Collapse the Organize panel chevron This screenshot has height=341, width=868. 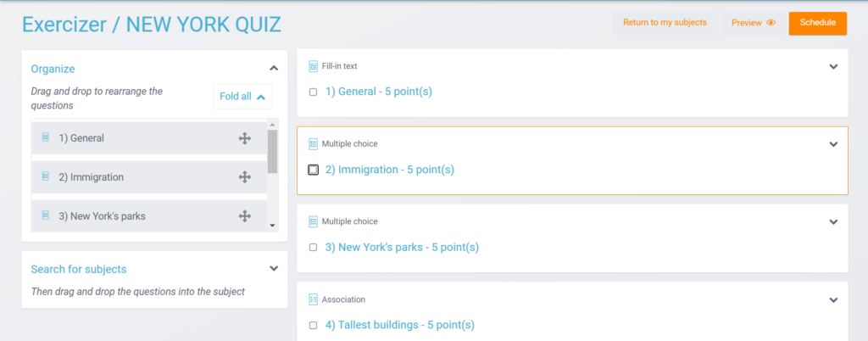pyautogui.click(x=274, y=68)
